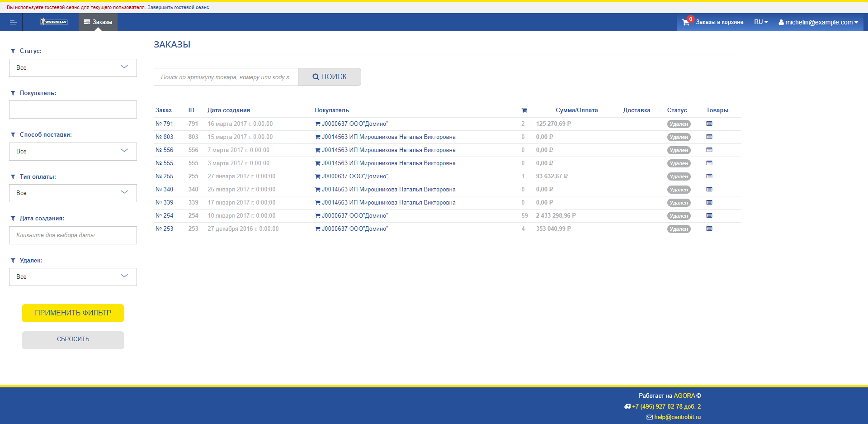This screenshot has height=424, width=868.
Task: Open goods list icon for order № 253
Action: tap(709, 229)
